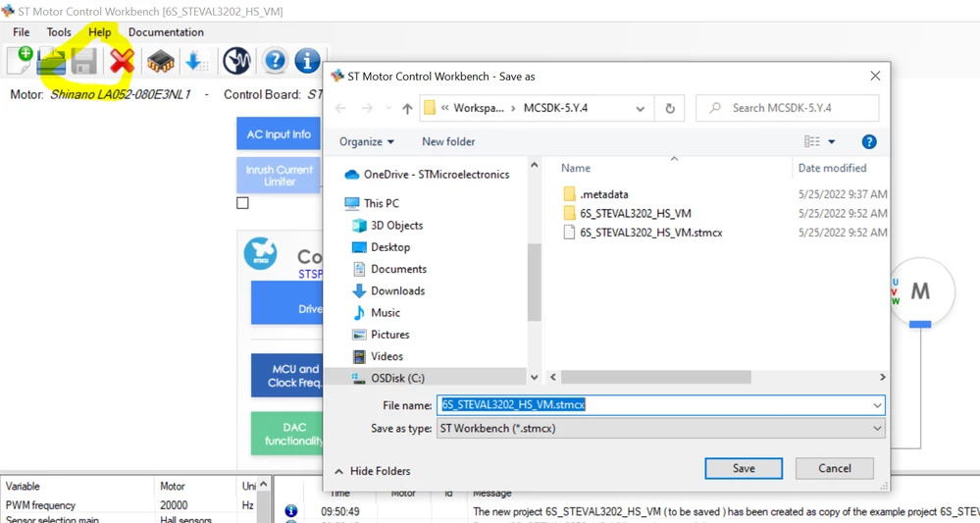Refresh the MCSDK-5.Y.4 folder view
The width and height of the screenshot is (980, 523).
click(670, 108)
